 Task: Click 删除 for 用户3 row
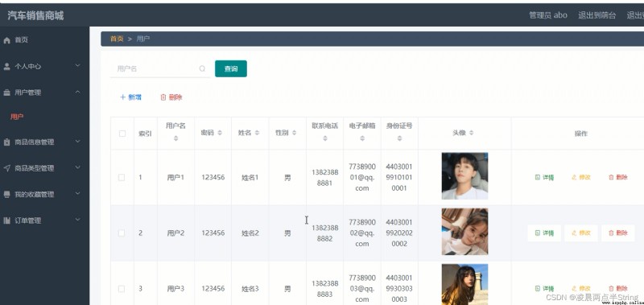point(618,289)
